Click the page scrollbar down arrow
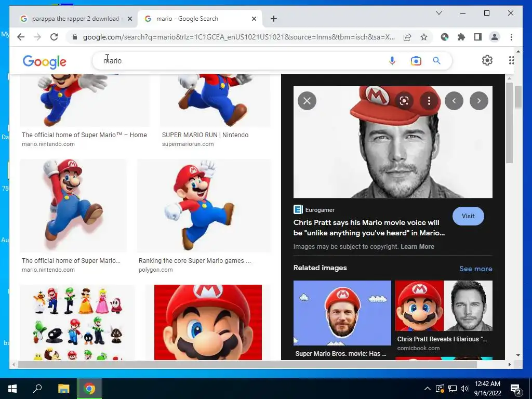The height and width of the screenshot is (399, 532). 518,355
